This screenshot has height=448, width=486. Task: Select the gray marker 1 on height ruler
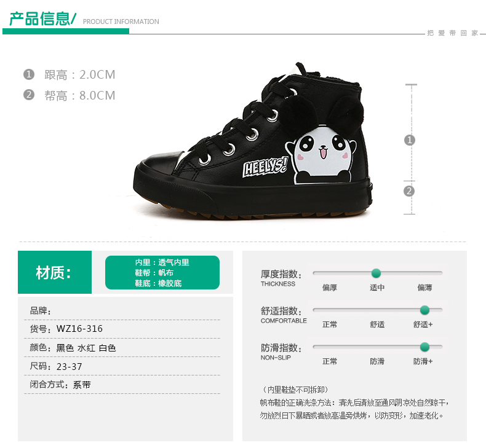pos(410,140)
